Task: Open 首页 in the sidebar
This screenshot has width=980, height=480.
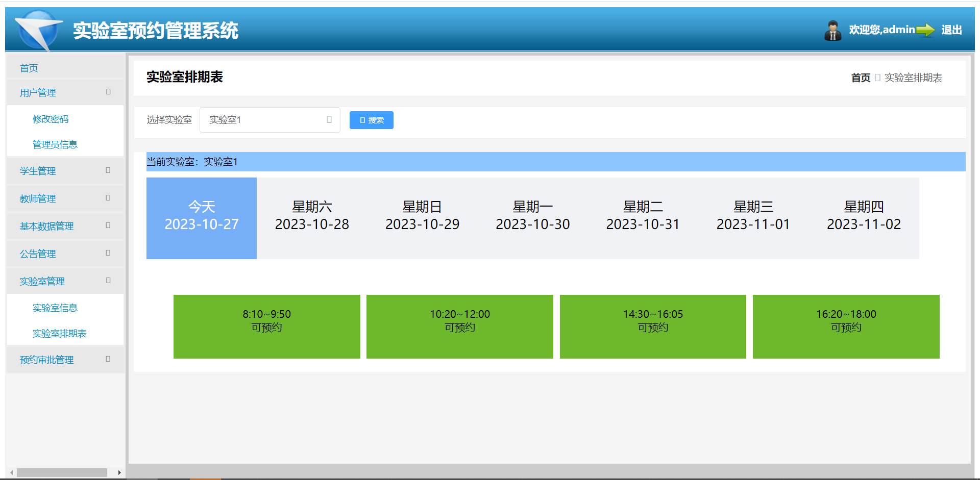Action: (x=65, y=68)
